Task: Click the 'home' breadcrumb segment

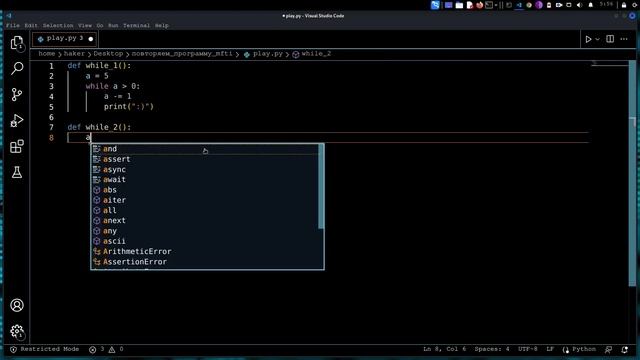Action: [47, 53]
